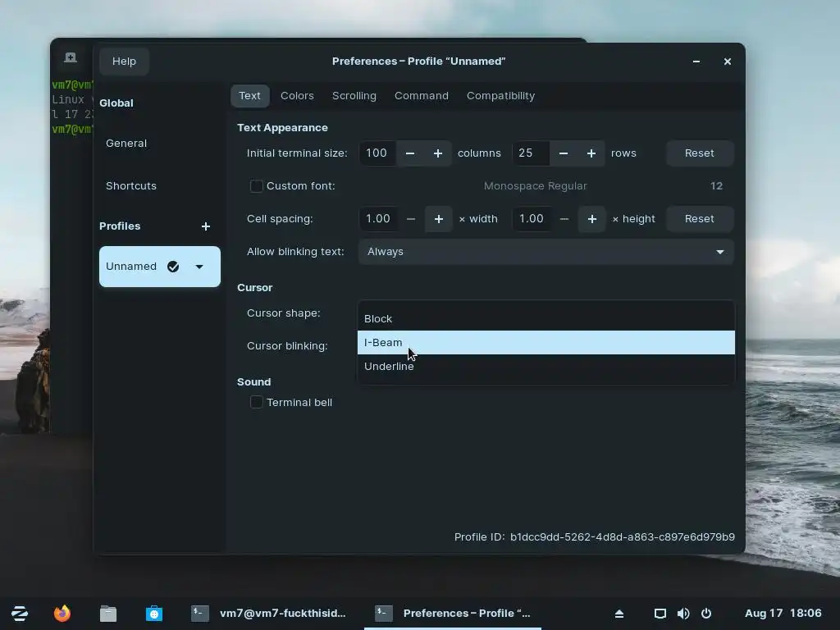This screenshot has height=630, width=840.
Task: Minimize the Preferences window
Action: [696, 62]
